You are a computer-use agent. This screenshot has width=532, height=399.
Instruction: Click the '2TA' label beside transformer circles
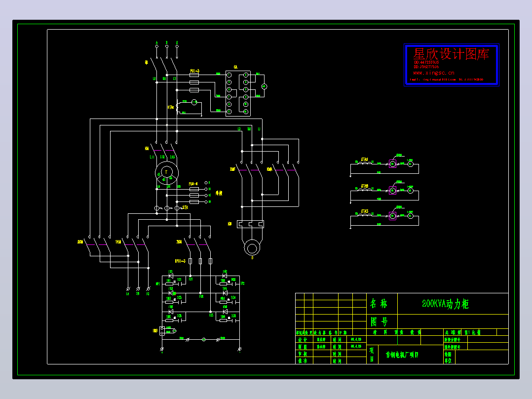point(185,207)
